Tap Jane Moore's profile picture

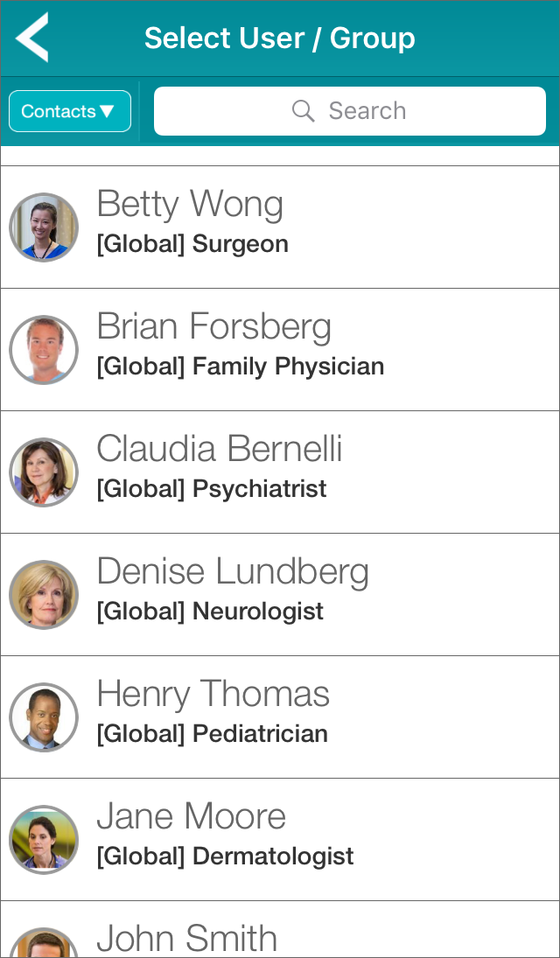pyautogui.click(x=44, y=840)
